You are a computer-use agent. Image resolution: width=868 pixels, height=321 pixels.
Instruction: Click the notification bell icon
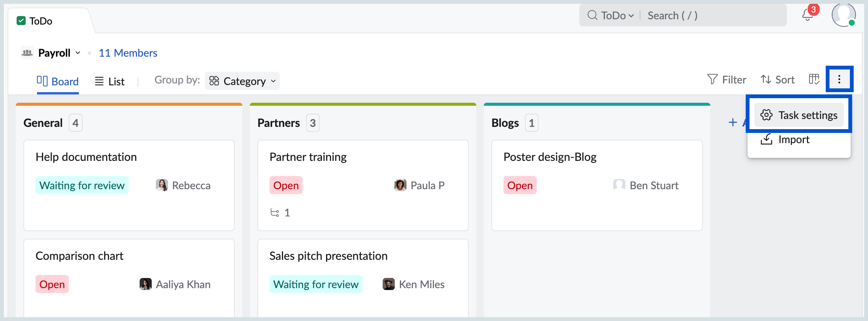807,15
